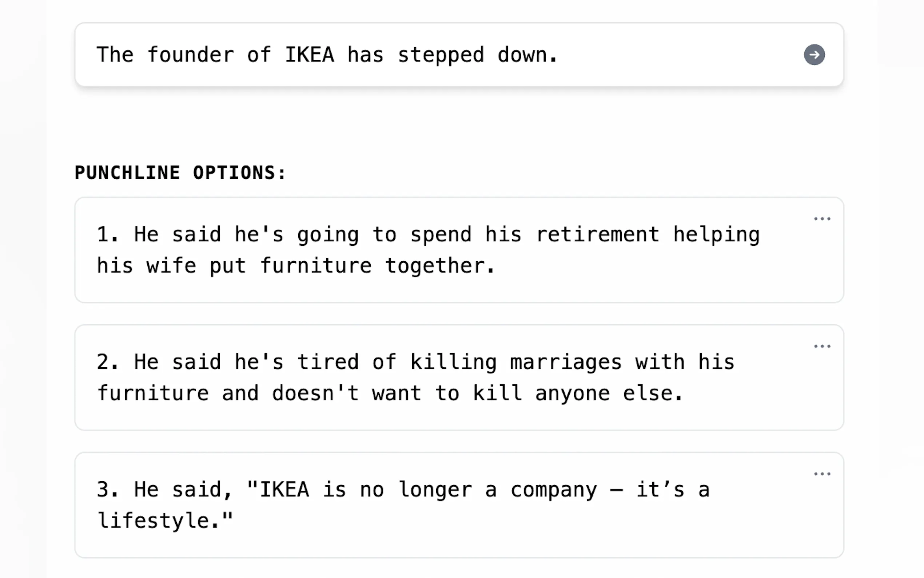Click the word "IKEA" in the setup input
The image size is (924, 578).
point(310,55)
